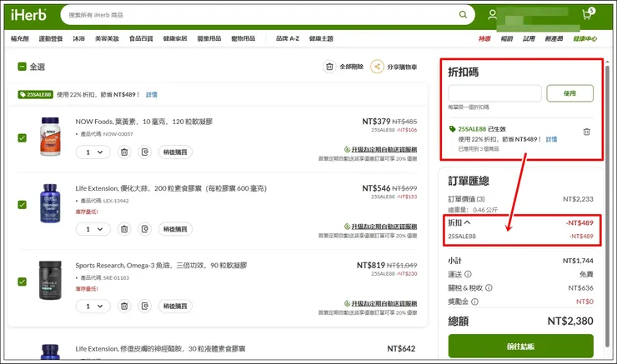Open the 沐浴 bath menu

[78, 38]
